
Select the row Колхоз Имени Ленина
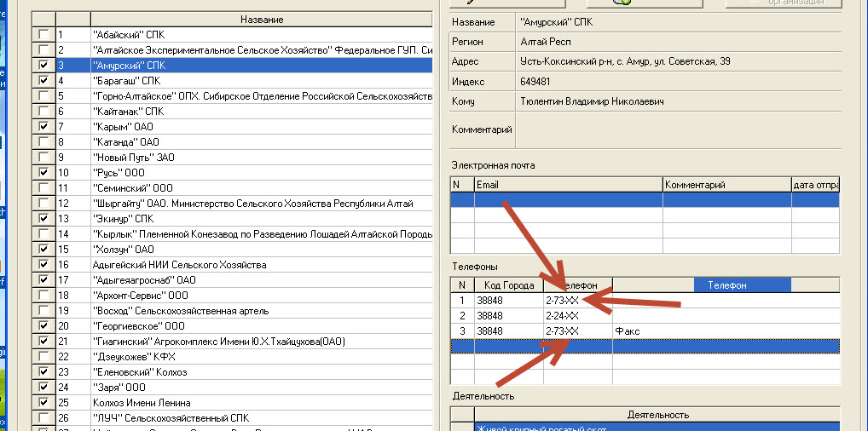(x=256, y=403)
